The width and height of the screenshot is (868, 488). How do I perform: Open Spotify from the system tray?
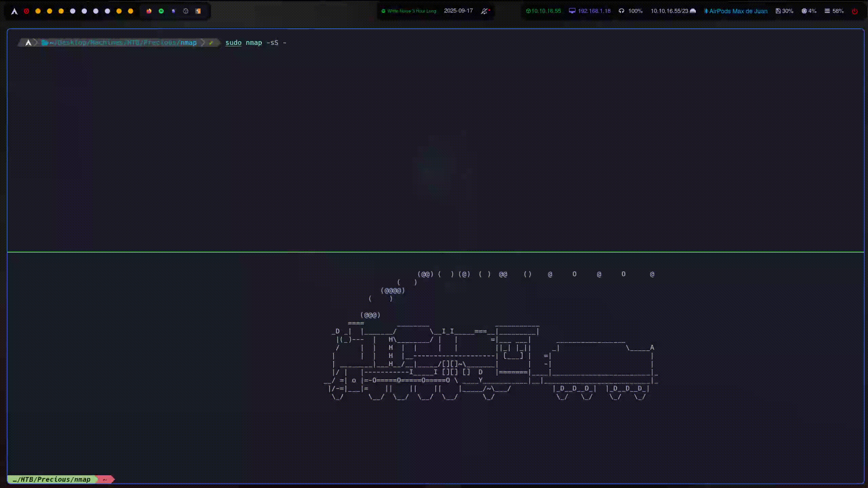161,11
